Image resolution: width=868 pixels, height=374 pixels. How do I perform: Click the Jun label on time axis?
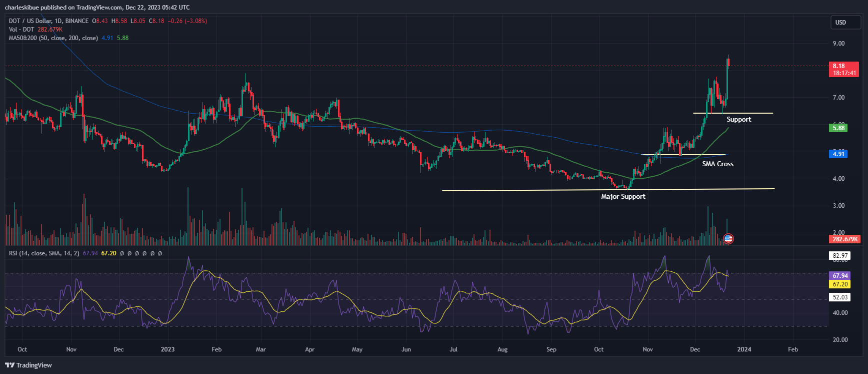[406, 349]
